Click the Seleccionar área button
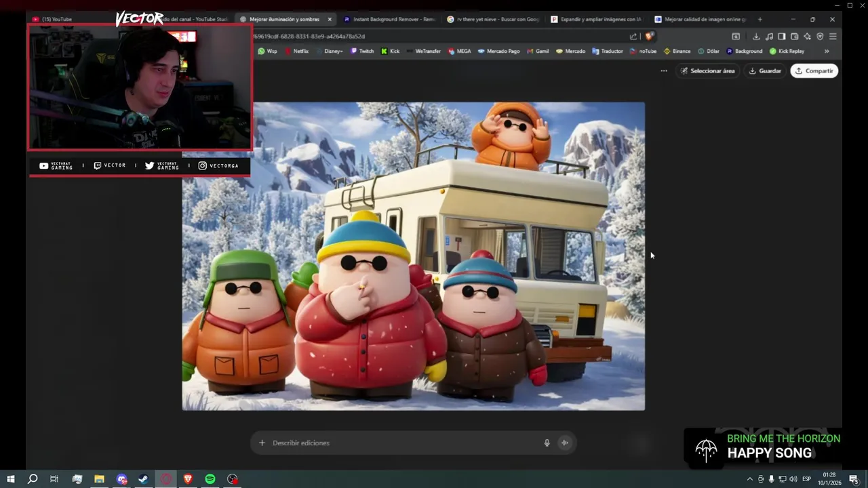This screenshot has height=488, width=868. tap(707, 70)
